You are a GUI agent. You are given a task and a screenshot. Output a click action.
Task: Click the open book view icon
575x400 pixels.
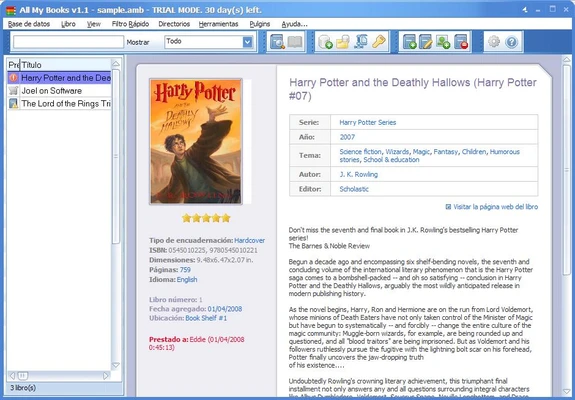click(294, 42)
